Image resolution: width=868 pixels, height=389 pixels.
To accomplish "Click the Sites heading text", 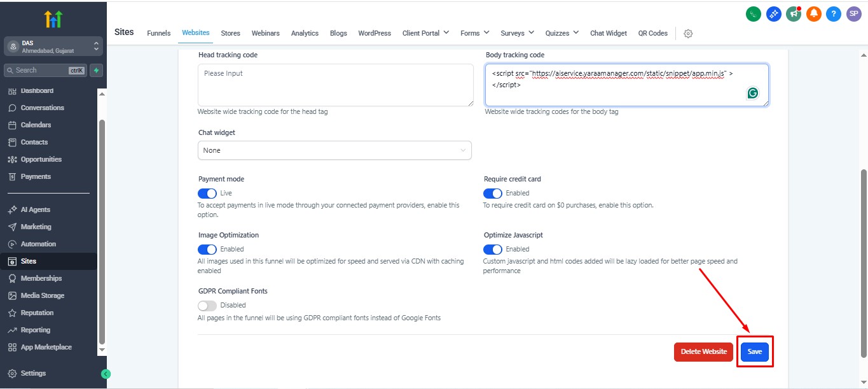I will (124, 32).
